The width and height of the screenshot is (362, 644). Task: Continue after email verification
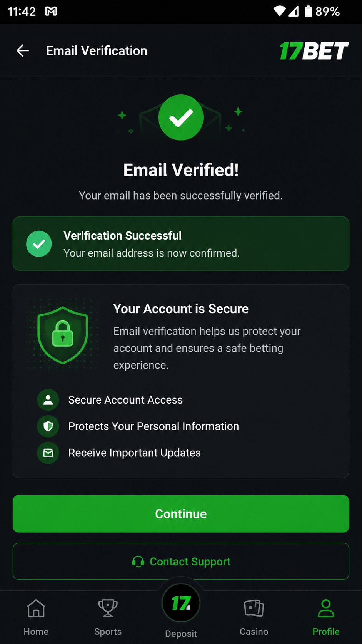181,514
